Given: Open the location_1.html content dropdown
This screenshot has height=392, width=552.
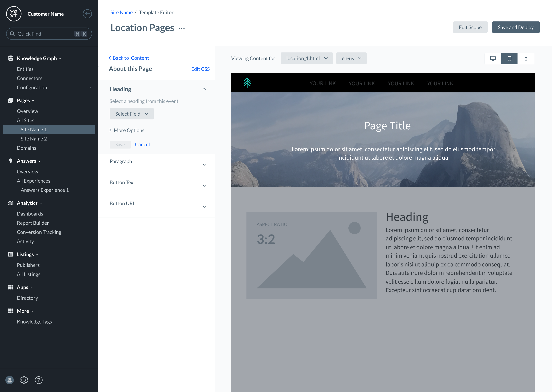Looking at the screenshot, I should pos(306,58).
